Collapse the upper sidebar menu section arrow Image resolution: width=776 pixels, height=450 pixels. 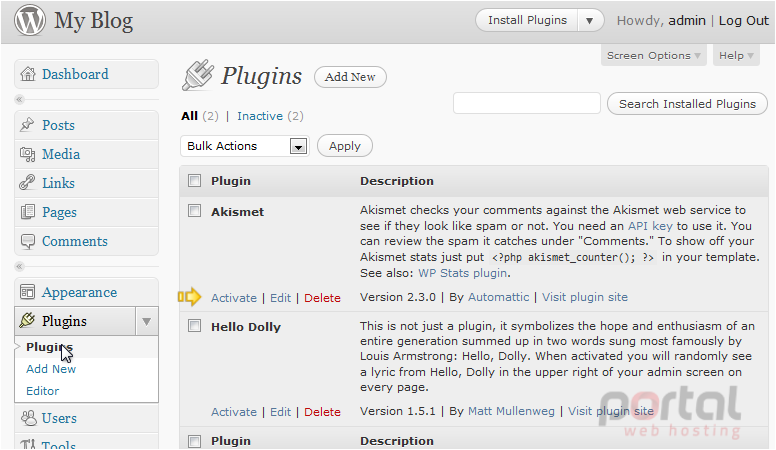[19, 100]
